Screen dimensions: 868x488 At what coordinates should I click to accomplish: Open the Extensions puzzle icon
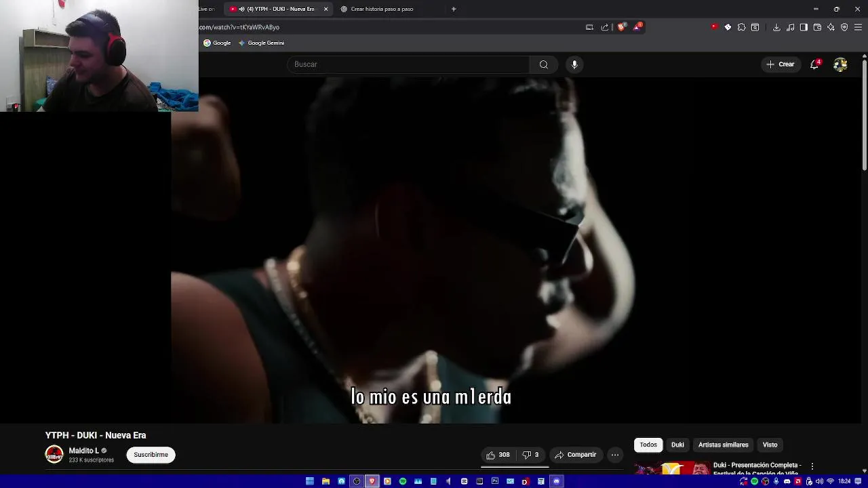click(x=741, y=27)
